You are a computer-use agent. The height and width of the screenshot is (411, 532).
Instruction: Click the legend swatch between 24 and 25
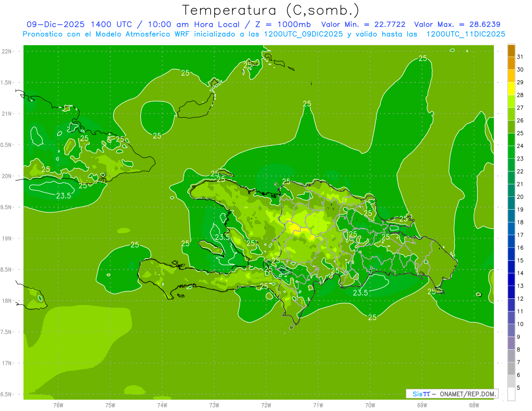pos(511,140)
